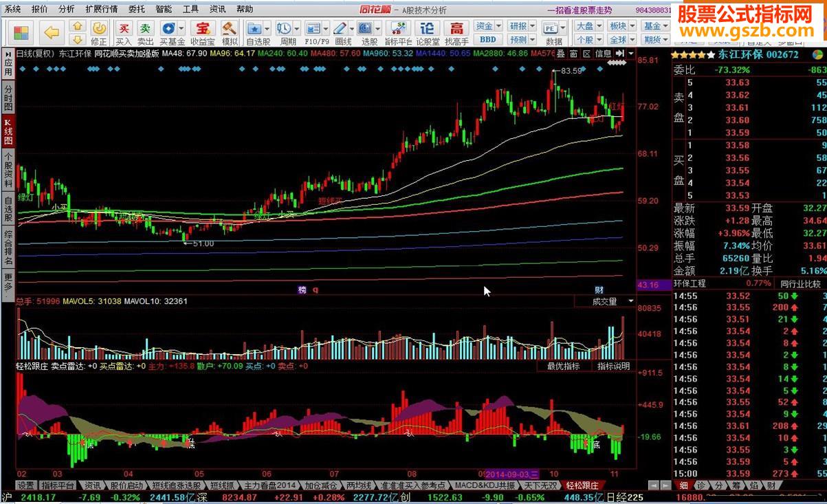Screen dimensions: 827x504
Task: Open the 扩展行情 menu
Action: (x=102, y=9)
